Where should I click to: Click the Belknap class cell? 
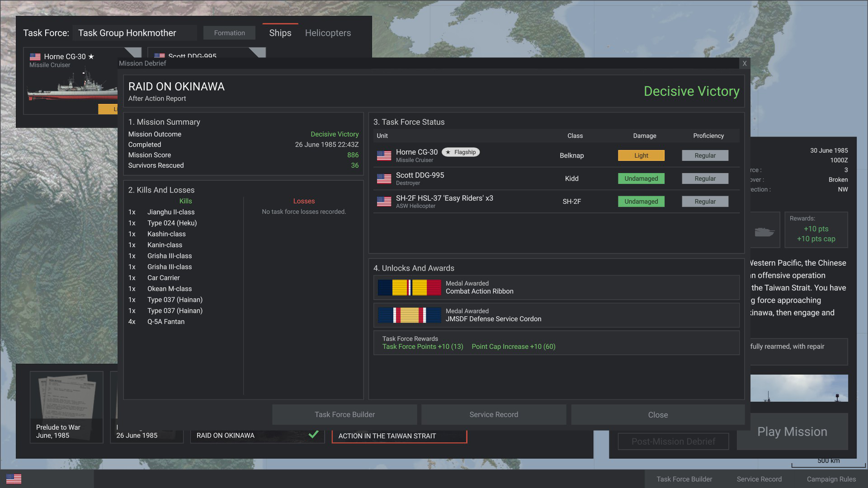tap(571, 155)
